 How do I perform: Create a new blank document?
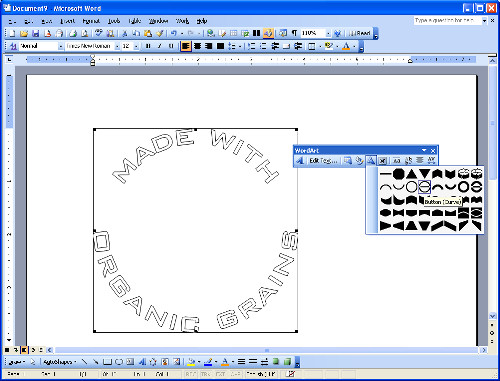12,33
